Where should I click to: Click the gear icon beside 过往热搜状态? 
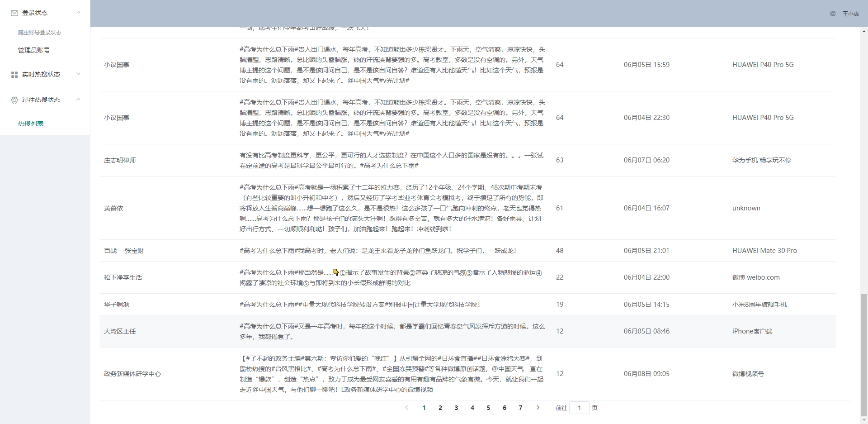tap(14, 100)
